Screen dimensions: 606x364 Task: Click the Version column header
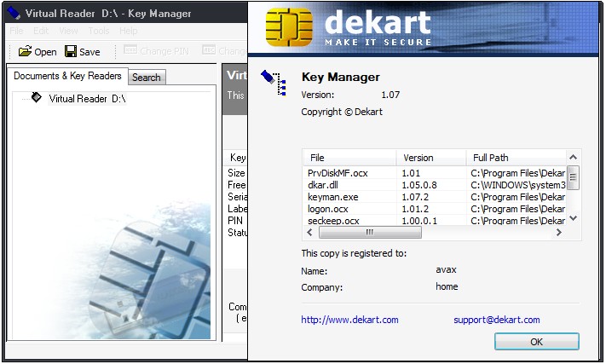(431, 158)
